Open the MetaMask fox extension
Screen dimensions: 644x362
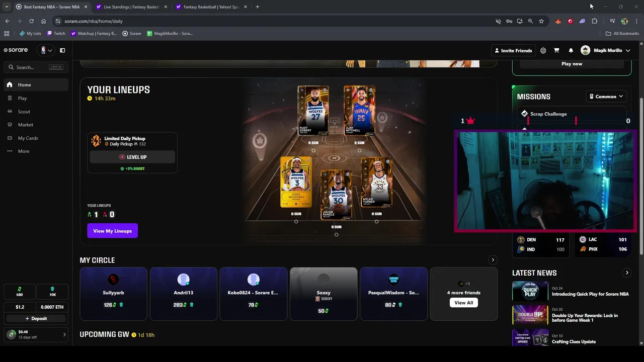coord(558,21)
